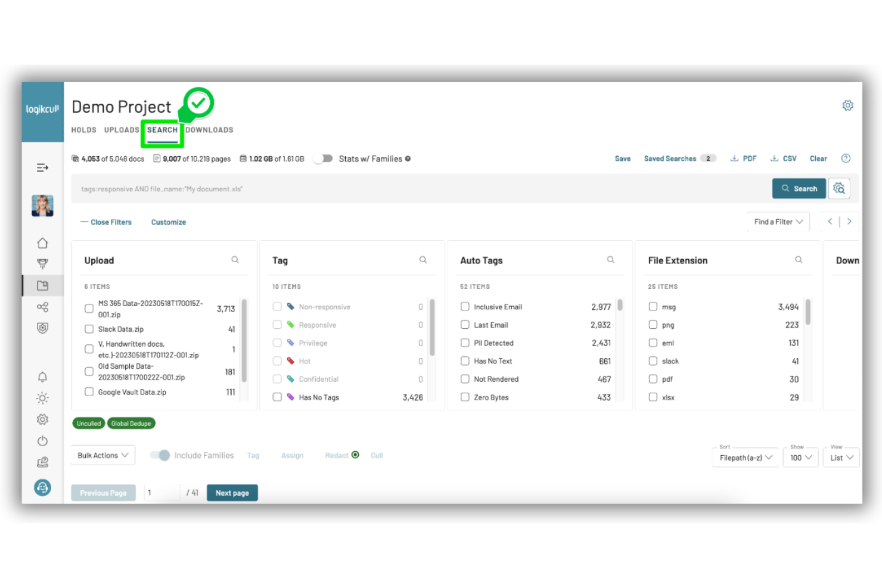Select the Search tab

tap(163, 130)
